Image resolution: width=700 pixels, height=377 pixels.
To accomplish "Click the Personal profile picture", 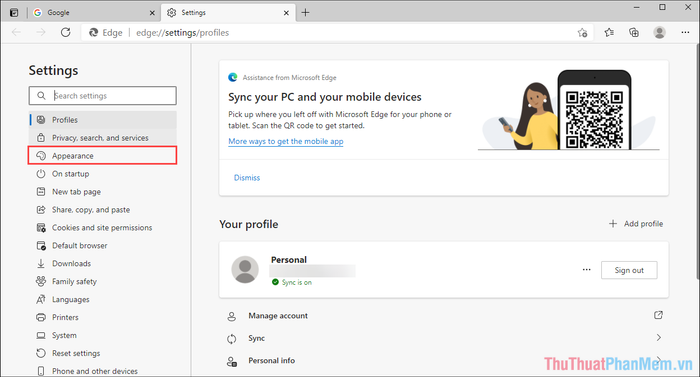I will point(245,270).
